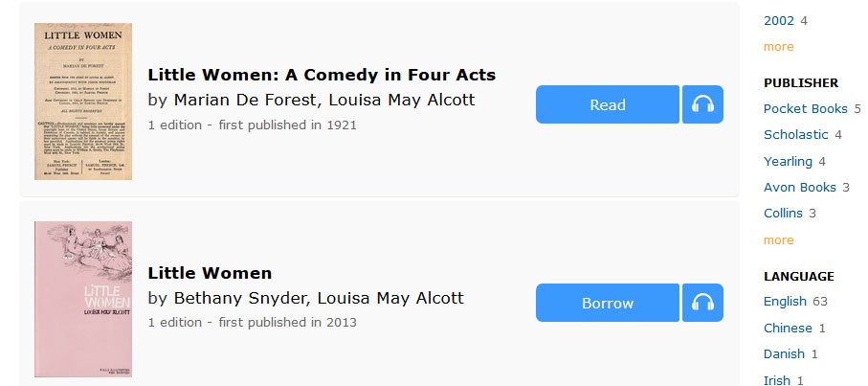This screenshot has width=868, height=386.
Task: Open the pink Little Women cover thumbnail
Action: point(83,299)
